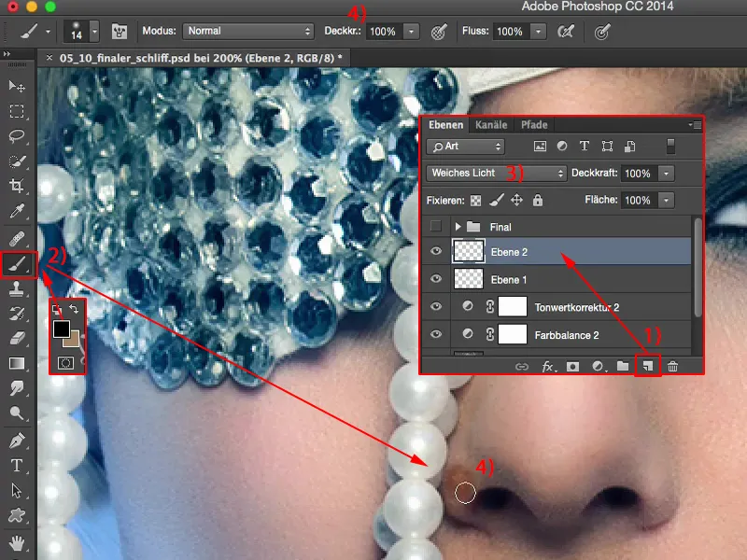Viewport: 747px width, 560px height.
Task: Open the brush panel toggle icon
Action: pos(120,32)
